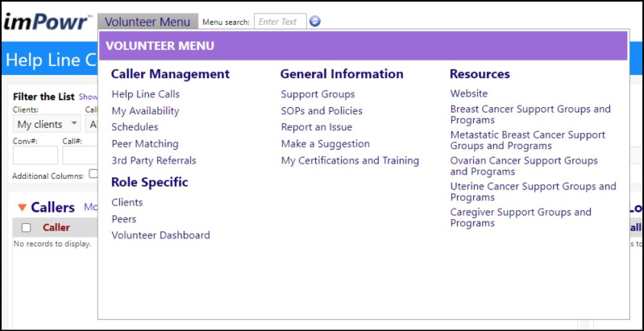Open Clients under Role Specific
The image size is (644, 331).
click(x=127, y=202)
